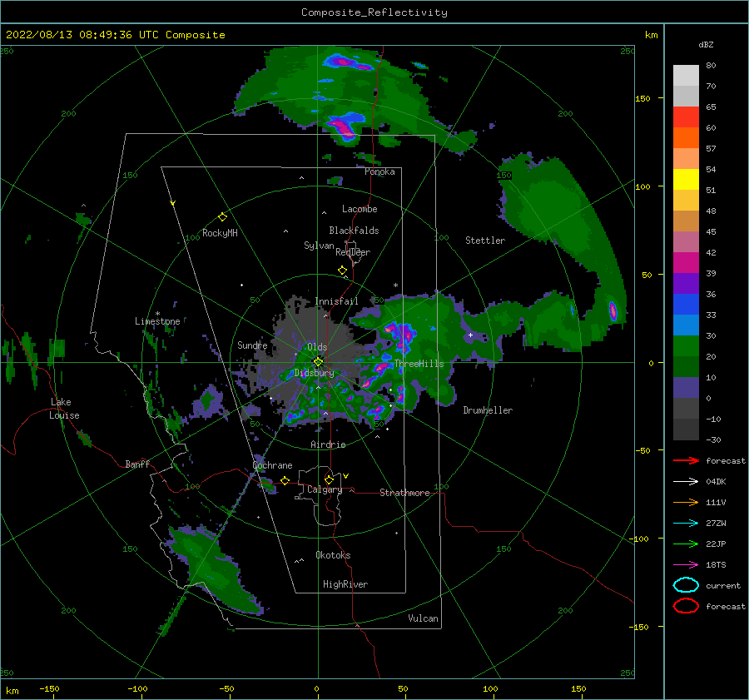Click the yellow swatch between 54 and 51 dBZ
749x700 pixels.
click(x=686, y=180)
